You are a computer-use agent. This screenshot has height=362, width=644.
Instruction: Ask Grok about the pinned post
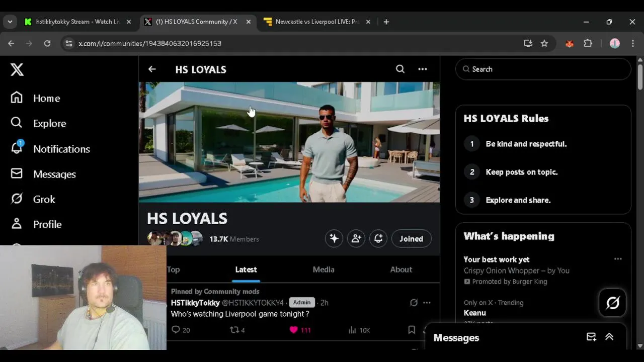(x=414, y=303)
